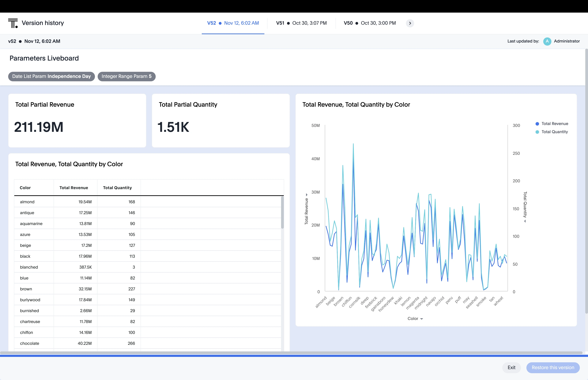Click the table's vertical scrollbar thumb

(282, 212)
